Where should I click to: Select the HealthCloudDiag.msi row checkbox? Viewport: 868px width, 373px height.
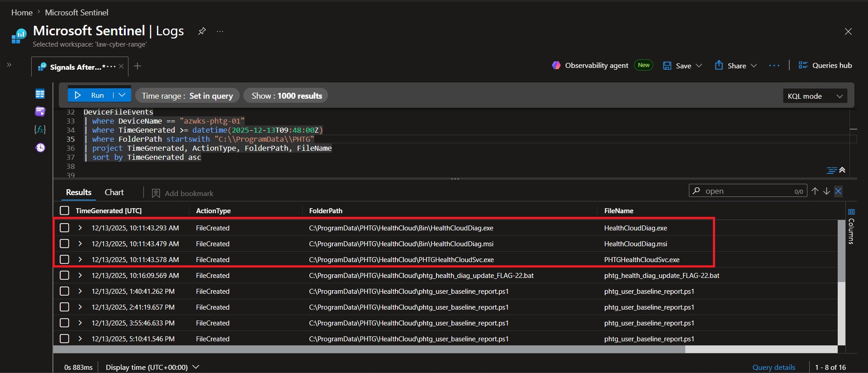click(65, 244)
